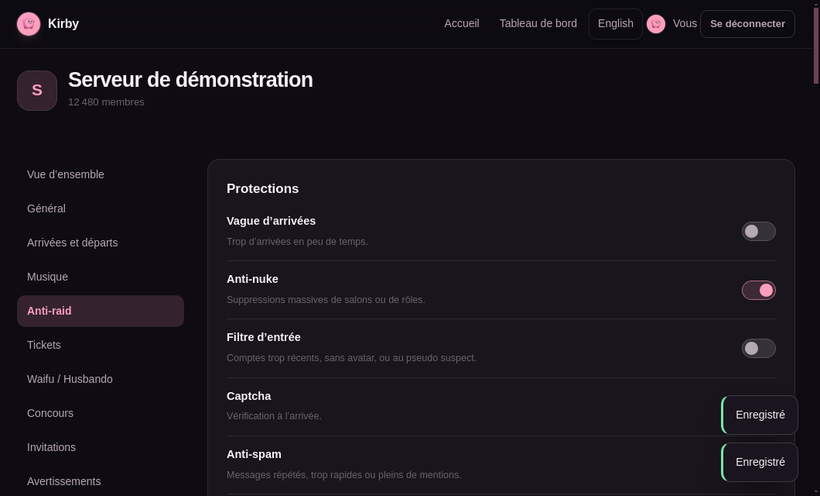Click 'Suppressions massives de salons' description
Image resolution: width=820 pixels, height=496 pixels.
[326, 300]
